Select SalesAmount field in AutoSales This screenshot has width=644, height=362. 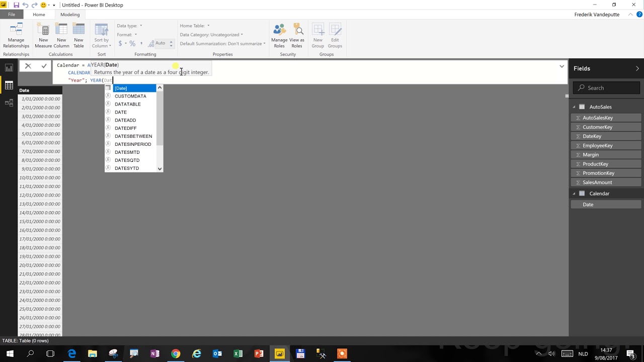(606, 183)
